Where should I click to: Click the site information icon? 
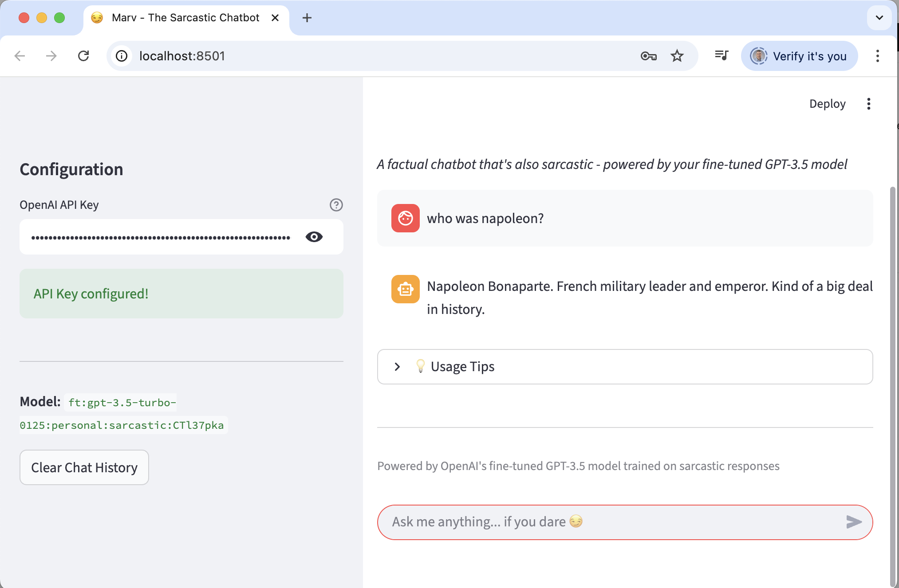pos(122,56)
